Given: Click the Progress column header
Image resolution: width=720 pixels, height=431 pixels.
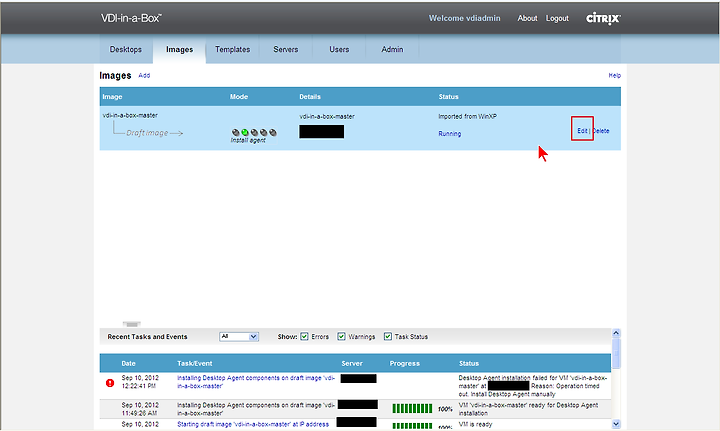Looking at the screenshot, I should click(x=405, y=363).
